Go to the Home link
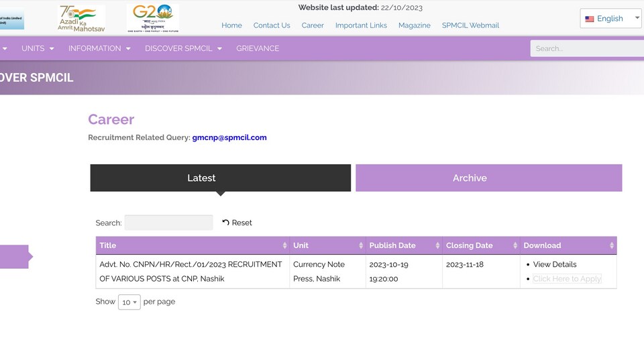This screenshot has width=644, height=362. [x=231, y=25]
